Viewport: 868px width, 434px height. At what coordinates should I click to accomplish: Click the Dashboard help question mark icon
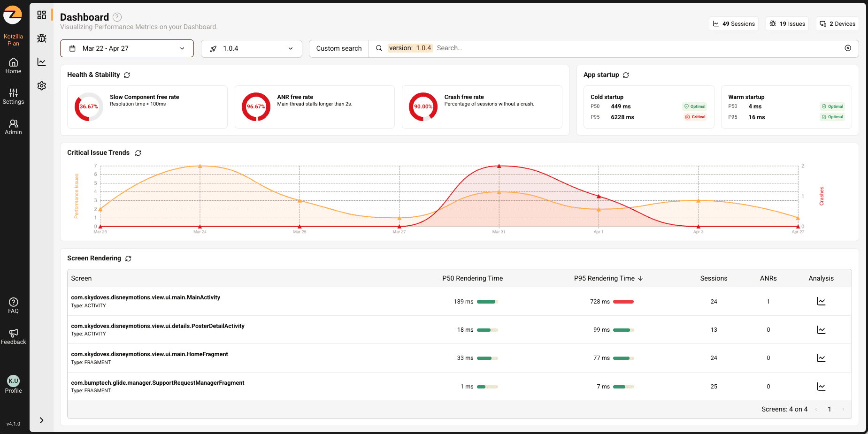[117, 17]
